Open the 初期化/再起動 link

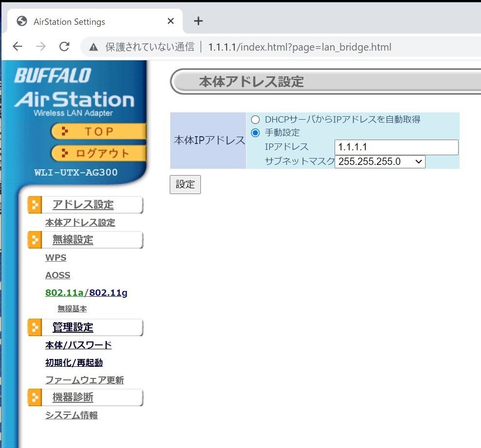[x=74, y=363]
